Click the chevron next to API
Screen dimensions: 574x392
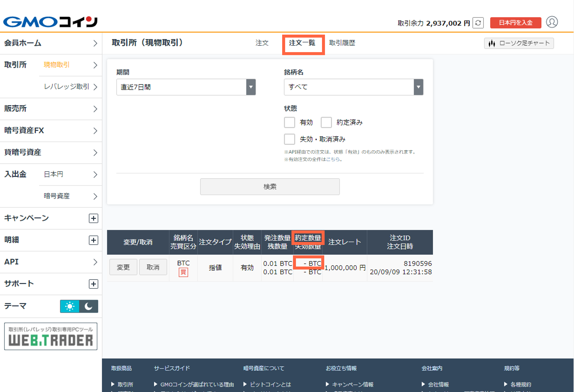[95, 262]
